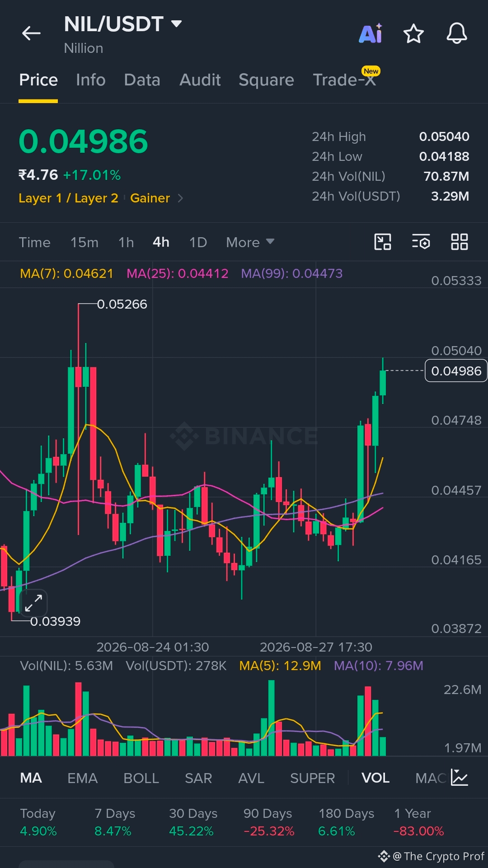The width and height of the screenshot is (488, 868).
Task: Select the 4h interval
Action: click(161, 242)
